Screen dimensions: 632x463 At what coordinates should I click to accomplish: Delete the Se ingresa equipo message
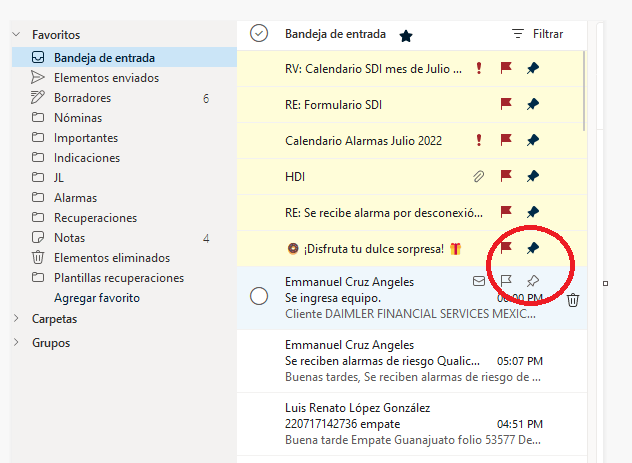(x=573, y=300)
